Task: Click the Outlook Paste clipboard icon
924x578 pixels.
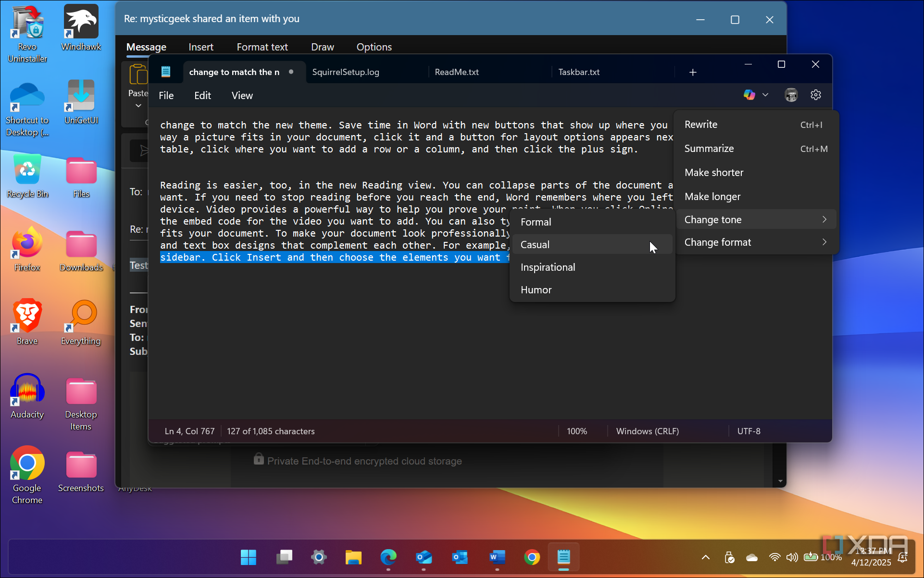Action: point(138,75)
